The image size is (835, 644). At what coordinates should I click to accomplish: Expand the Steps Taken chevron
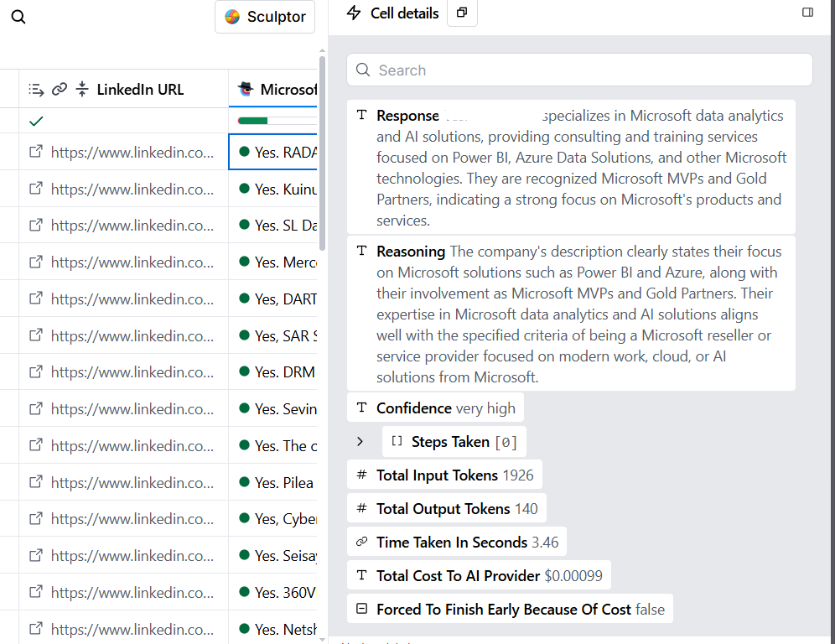[360, 442]
